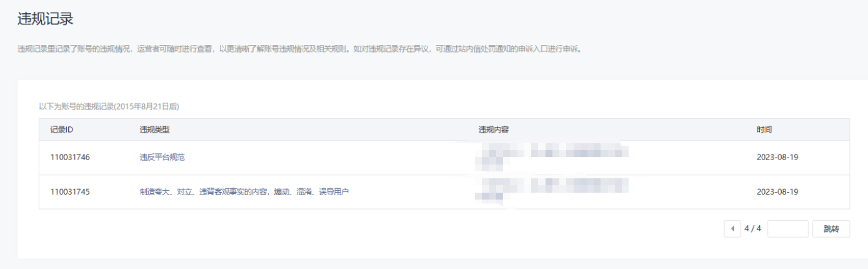Select record ID 110031746
Image resolution: width=868 pixels, height=269 pixels.
(70, 158)
